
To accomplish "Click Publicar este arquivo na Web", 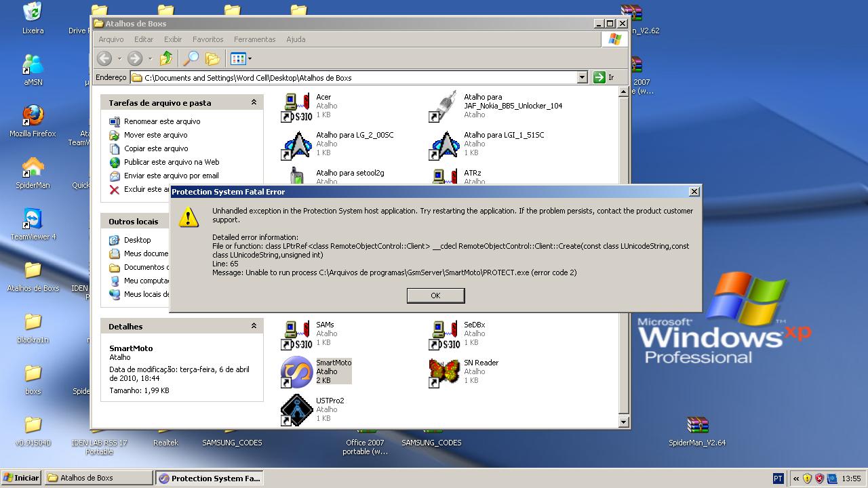I will (172, 162).
